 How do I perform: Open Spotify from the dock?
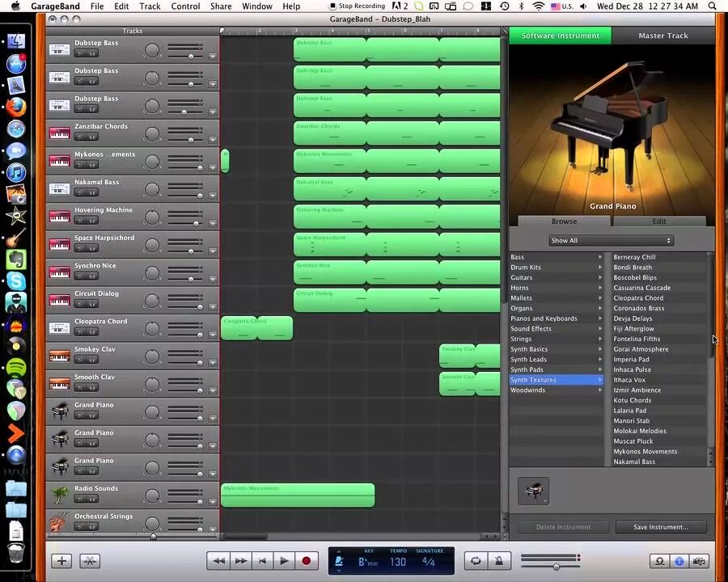[16, 368]
